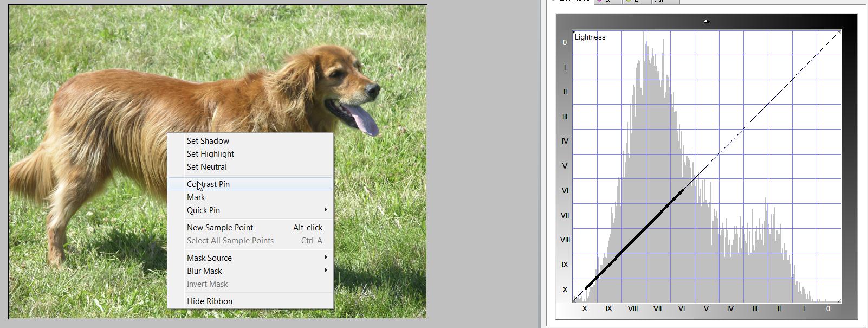Choose Set Shadow in the context menu
868x328 pixels.
click(x=250, y=141)
